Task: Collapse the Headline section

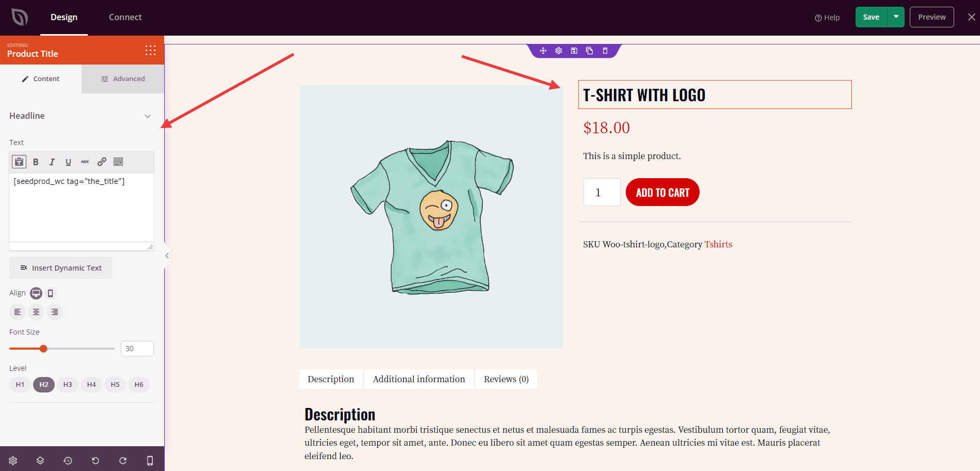Action: tap(148, 116)
